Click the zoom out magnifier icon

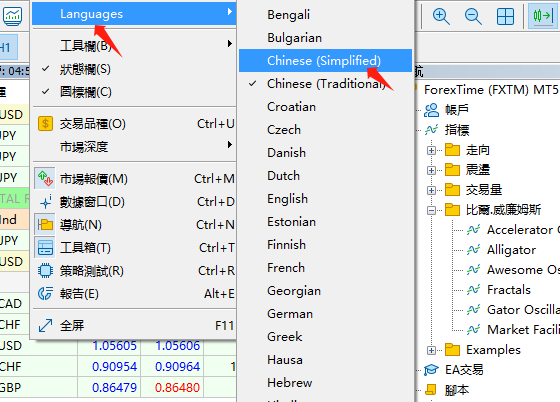[473, 16]
